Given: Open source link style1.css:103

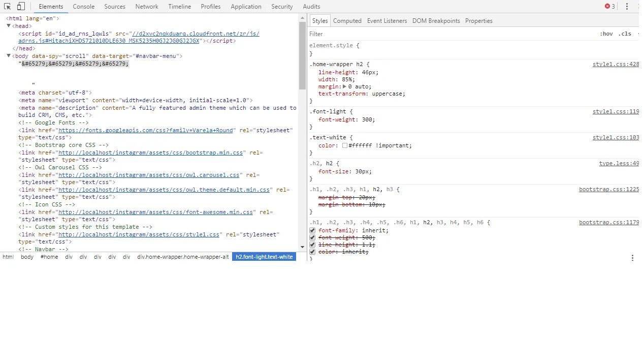Looking at the screenshot, I should (x=616, y=138).
